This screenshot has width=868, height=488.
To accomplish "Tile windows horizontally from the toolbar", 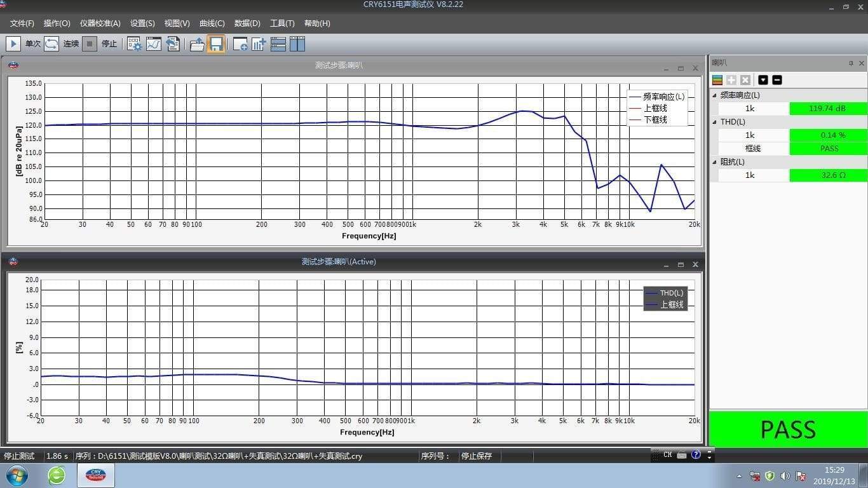I will pyautogui.click(x=278, y=44).
